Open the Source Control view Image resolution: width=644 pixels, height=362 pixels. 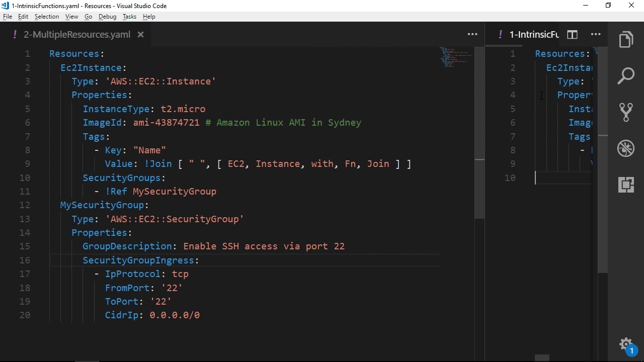tap(626, 112)
